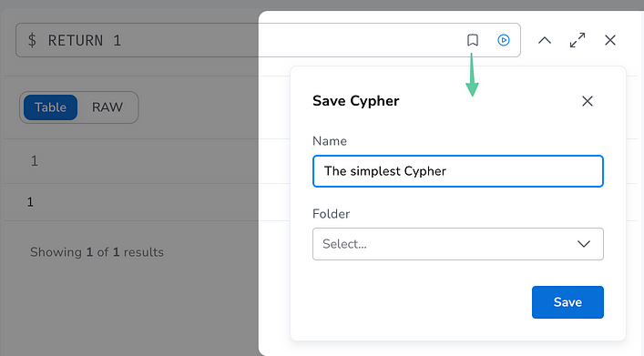This screenshot has width=644, height=356.
Task: Close the Save Cypher dialog
Action: coord(588,101)
